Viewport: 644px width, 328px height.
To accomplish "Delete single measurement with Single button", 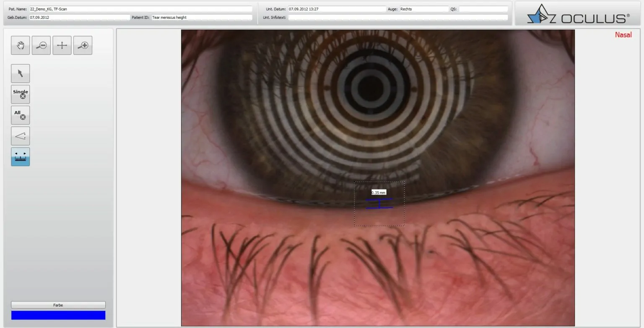I will [x=20, y=94].
